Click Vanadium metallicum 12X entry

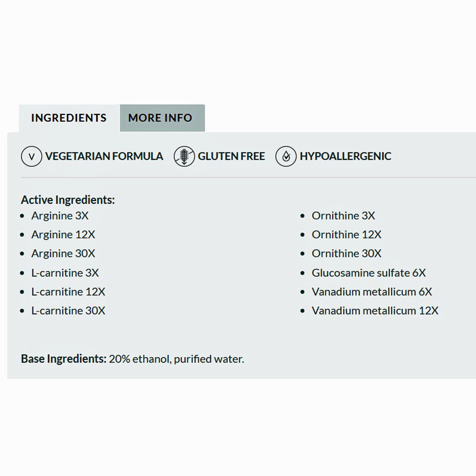tap(375, 311)
